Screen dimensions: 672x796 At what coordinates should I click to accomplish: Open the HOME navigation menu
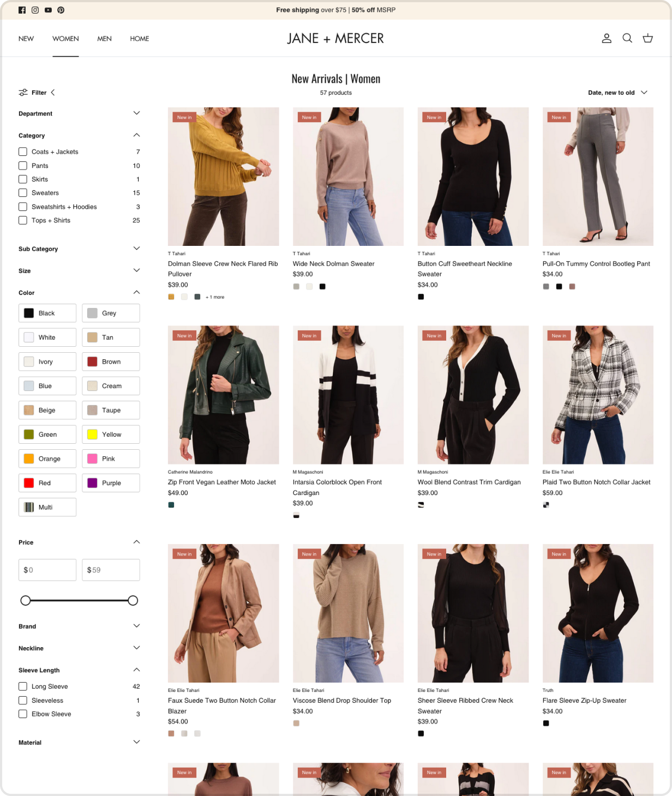coord(140,39)
